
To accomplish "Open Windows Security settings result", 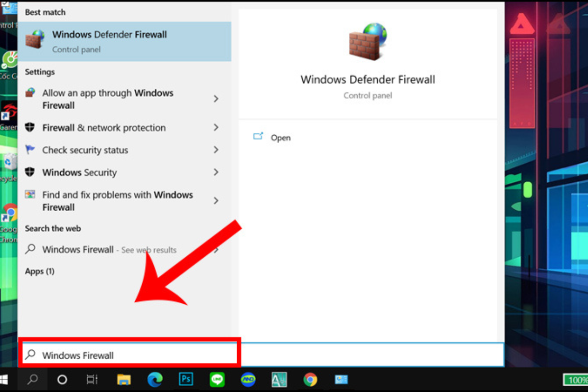I will pos(124,172).
